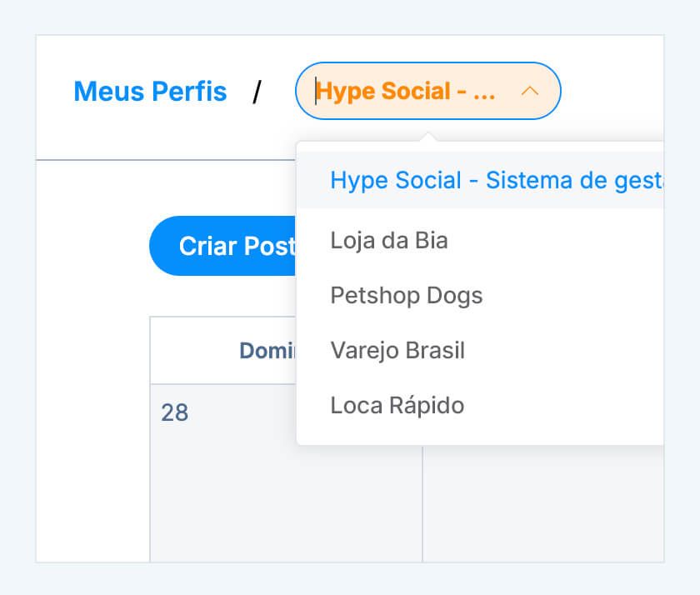Select Loja da Bia from the dropdown
Image resolution: width=700 pixels, height=595 pixels.
pyautogui.click(x=389, y=240)
